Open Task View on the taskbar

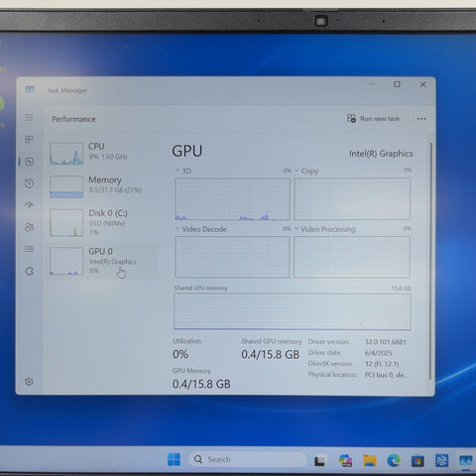(x=319, y=460)
